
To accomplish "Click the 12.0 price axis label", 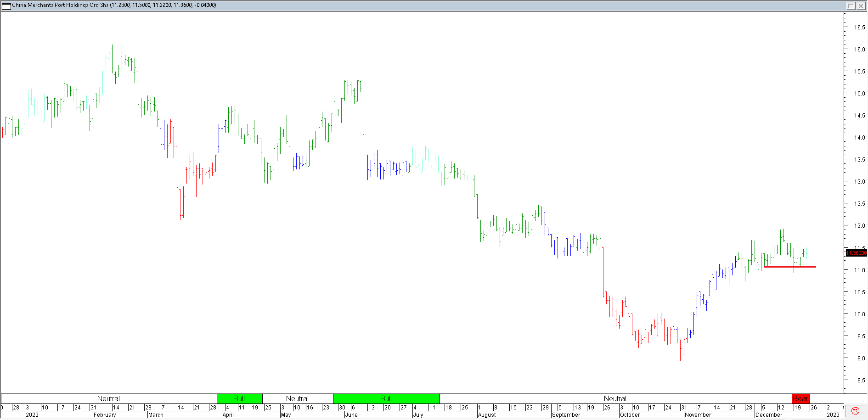I will click(x=859, y=226).
